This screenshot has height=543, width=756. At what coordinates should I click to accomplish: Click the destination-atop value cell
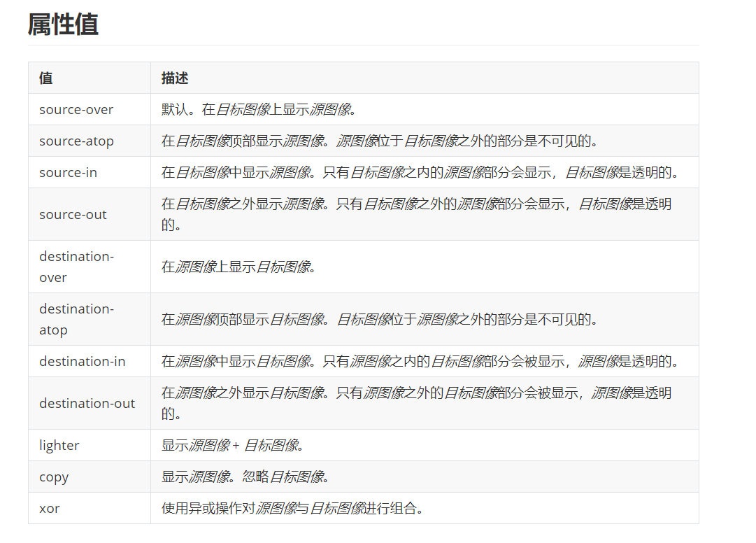point(77,319)
